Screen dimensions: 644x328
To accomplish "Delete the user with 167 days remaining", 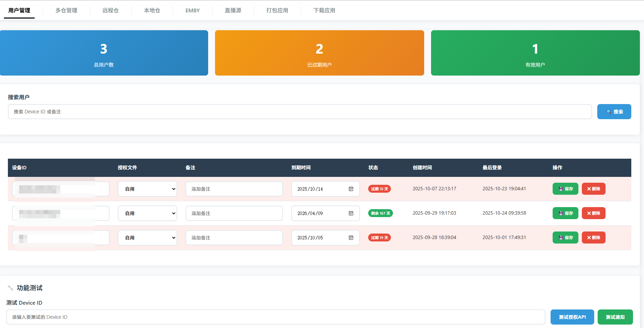I will pyautogui.click(x=593, y=213).
